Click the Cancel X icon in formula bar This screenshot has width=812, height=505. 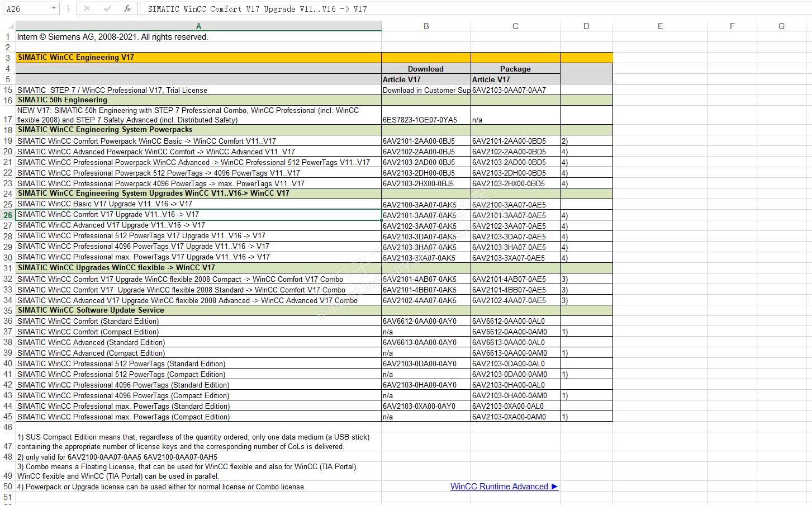[x=87, y=8]
